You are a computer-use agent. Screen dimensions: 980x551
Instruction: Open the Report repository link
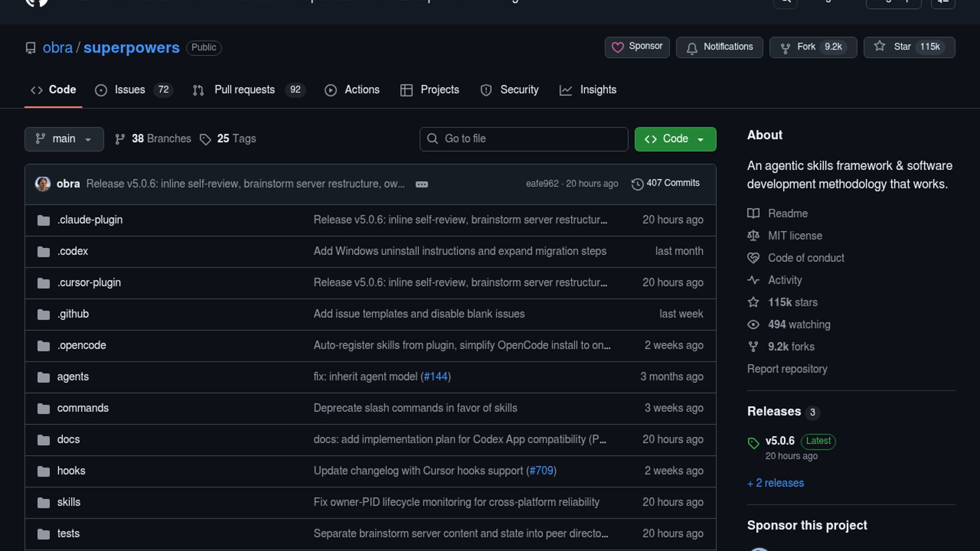(x=787, y=369)
